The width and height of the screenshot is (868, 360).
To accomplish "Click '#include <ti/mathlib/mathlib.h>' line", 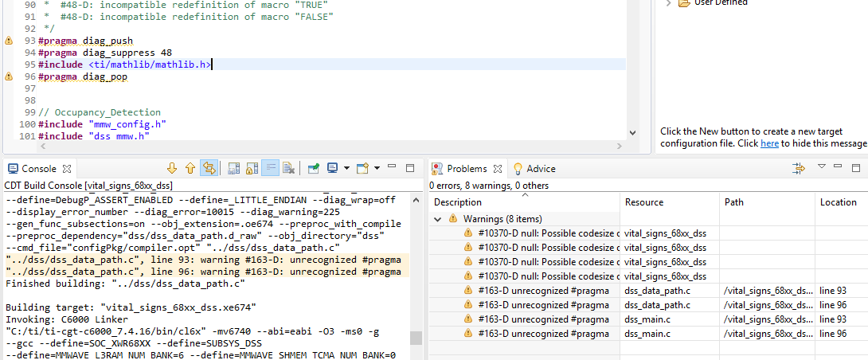I will [125, 65].
